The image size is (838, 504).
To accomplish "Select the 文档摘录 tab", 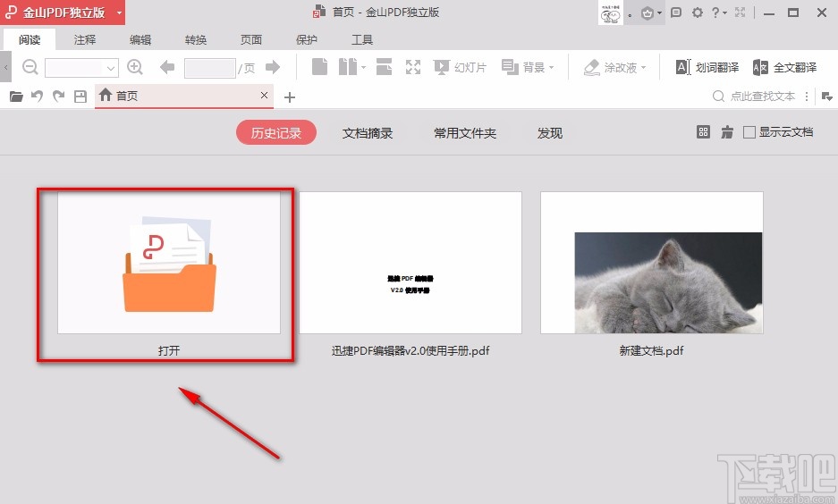I will [368, 132].
